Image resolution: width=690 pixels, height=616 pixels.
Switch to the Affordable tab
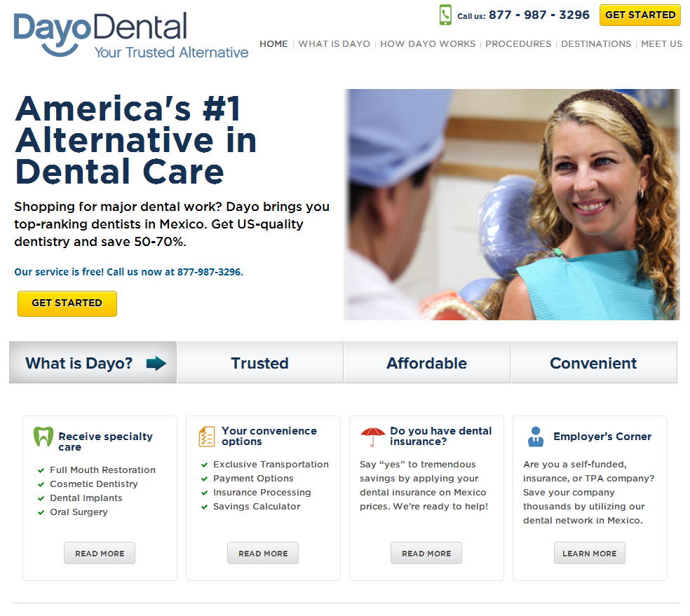tap(427, 362)
